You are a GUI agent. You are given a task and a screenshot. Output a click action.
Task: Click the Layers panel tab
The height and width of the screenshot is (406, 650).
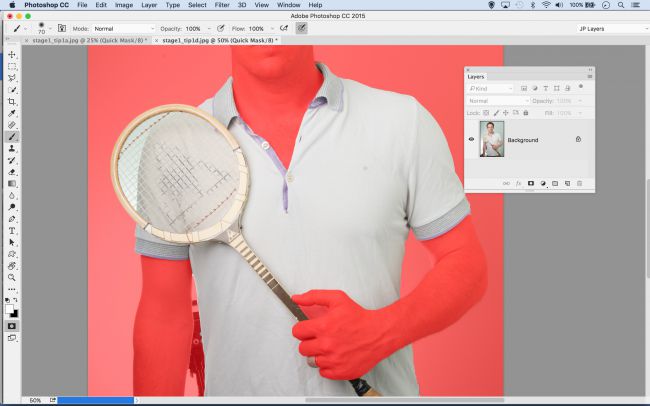(476, 76)
